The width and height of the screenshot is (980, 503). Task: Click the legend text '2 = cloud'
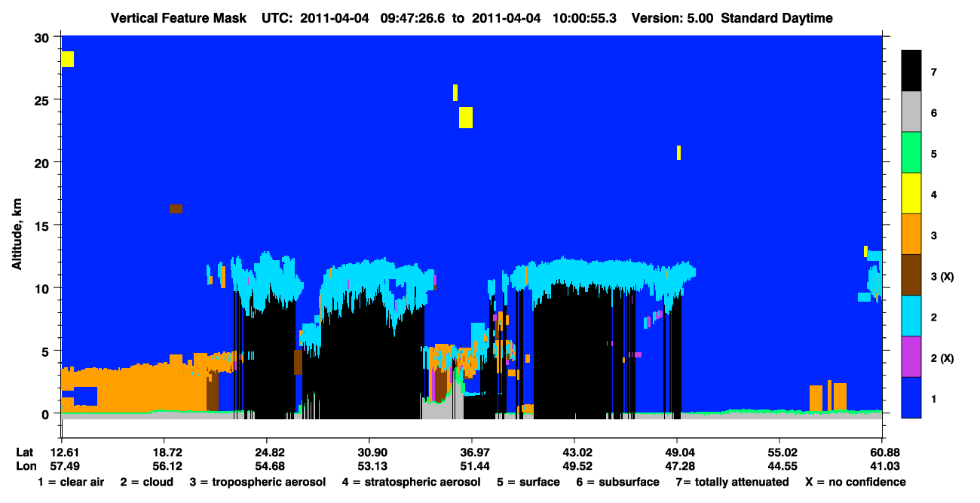[146, 482]
